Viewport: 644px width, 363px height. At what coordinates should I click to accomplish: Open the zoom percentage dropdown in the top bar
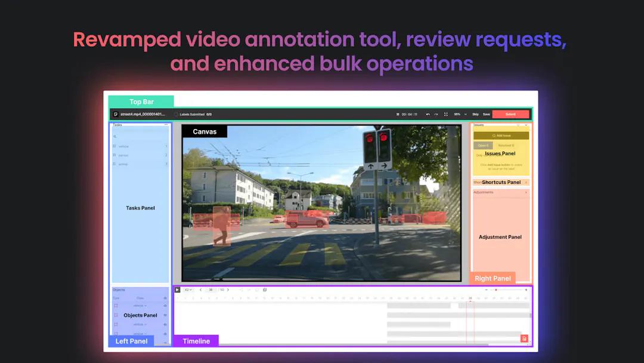[x=462, y=113]
